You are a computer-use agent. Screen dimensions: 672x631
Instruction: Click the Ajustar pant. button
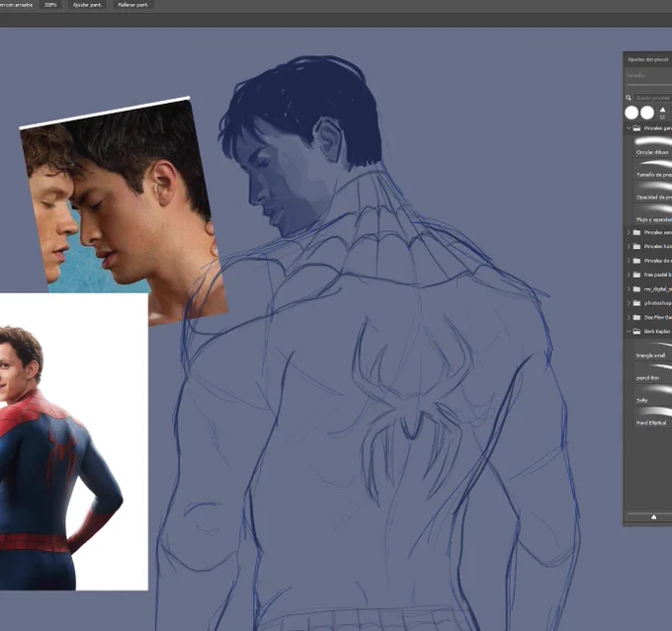click(87, 5)
